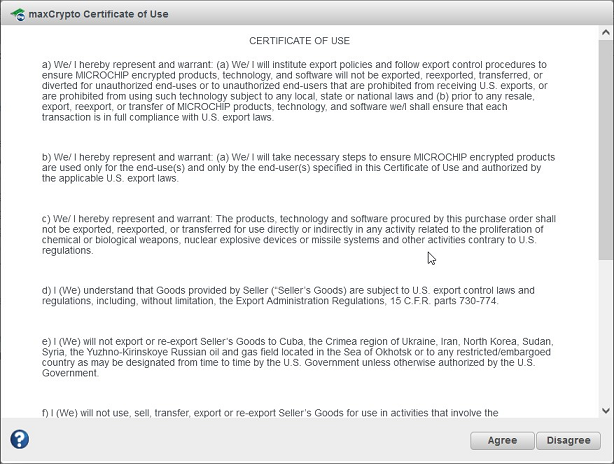
Task: Click the maxCrypto application icon in title bar
Action: (x=16, y=12)
